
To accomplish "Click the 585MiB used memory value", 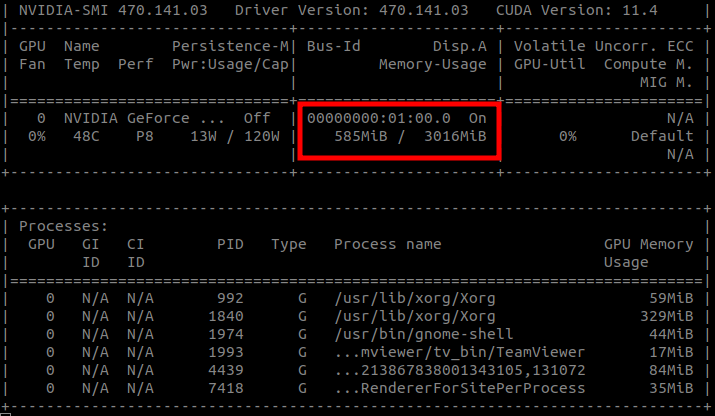I will point(361,136).
